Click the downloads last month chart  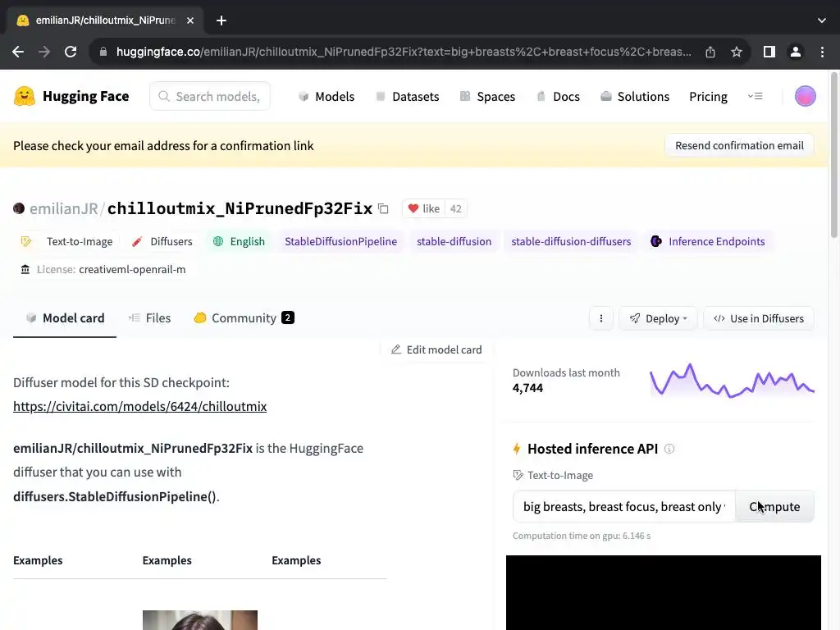tap(732, 381)
